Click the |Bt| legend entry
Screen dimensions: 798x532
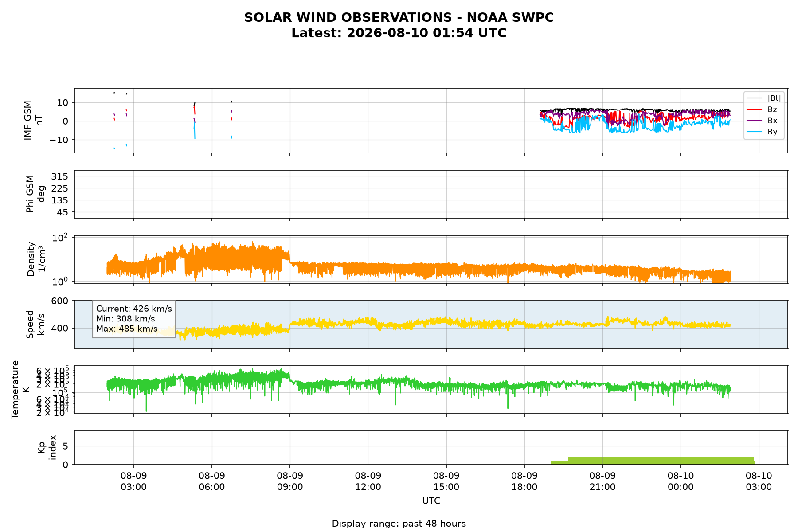click(x=764, y=98)
